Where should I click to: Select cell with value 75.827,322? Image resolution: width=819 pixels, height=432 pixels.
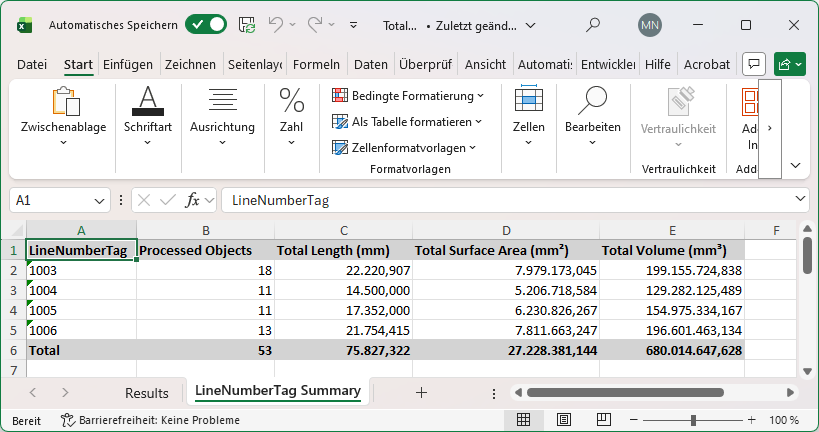tap(343, 350)
